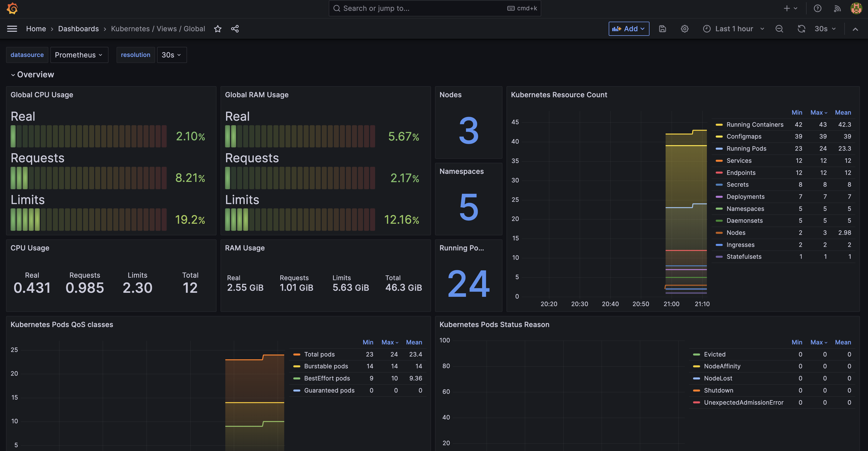Toggle Burstable pods series visibility
Image resolution: width=868 pixels, height=451 pixels.
(326, 366)
